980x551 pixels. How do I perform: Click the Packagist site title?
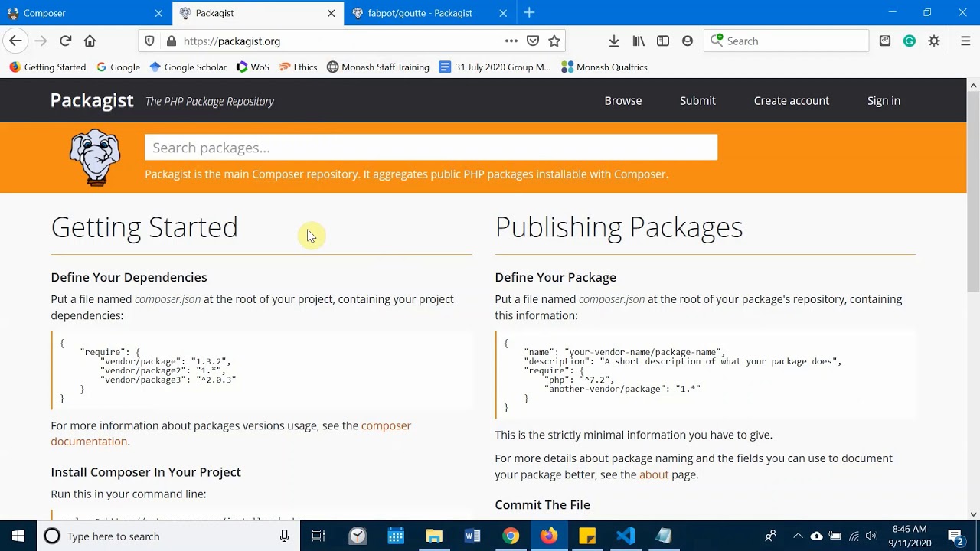92,101
